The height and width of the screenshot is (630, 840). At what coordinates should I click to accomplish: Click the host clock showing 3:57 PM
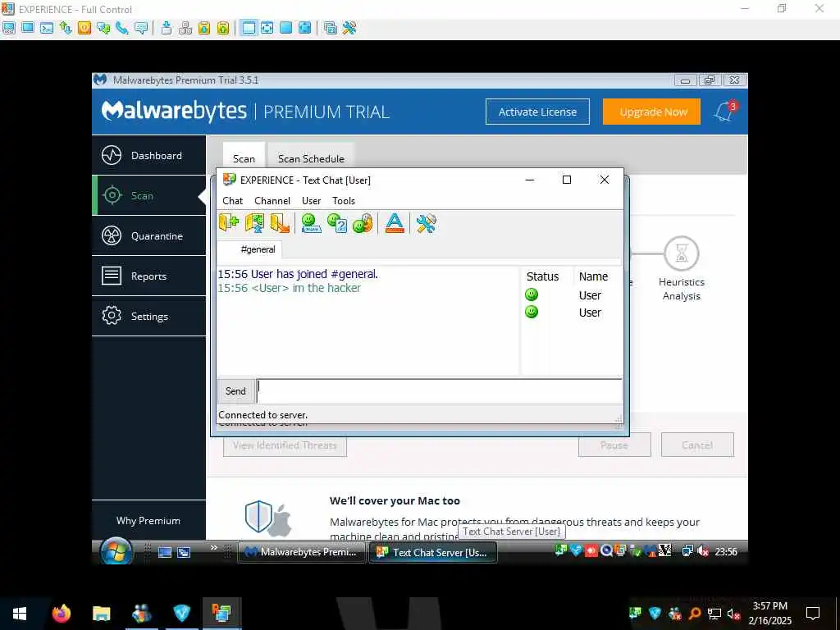[769, 613]
